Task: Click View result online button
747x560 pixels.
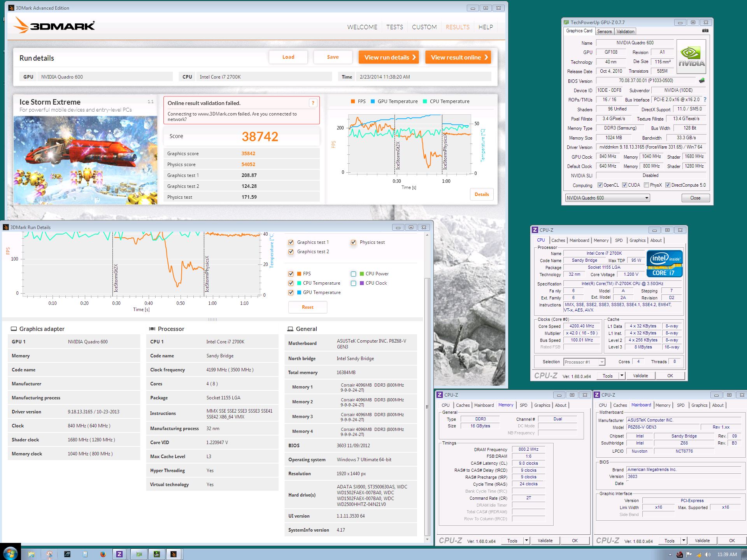Action: tap(458, 57)
